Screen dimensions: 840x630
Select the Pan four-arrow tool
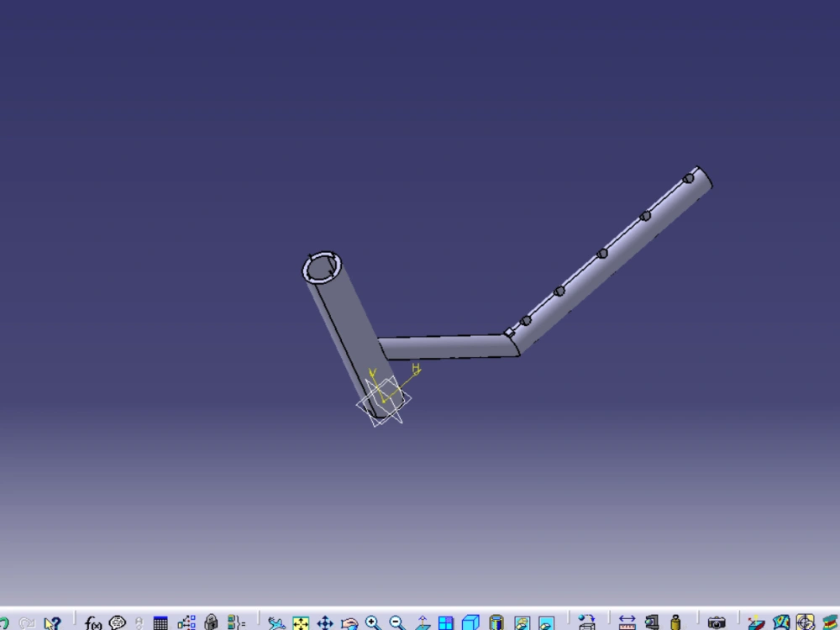(325, 623)
